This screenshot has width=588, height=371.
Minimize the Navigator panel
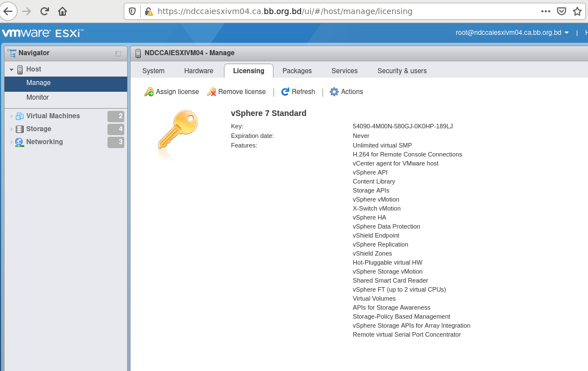(118, 53)
